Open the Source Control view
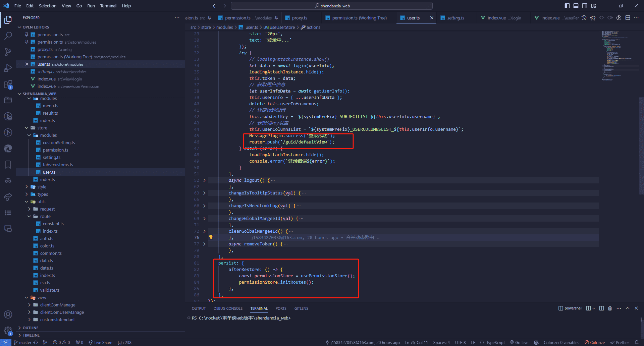This screenshot has width=644, height=346. pyautogui.click(x=8, y=52)
